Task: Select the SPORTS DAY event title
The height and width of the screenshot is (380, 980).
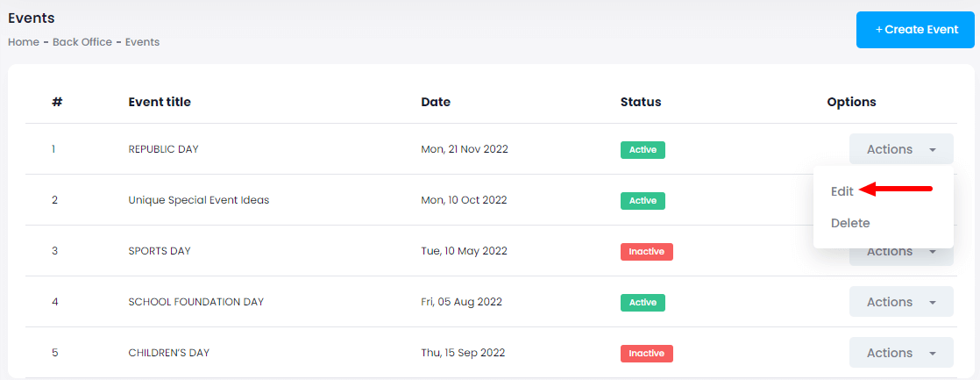Action: coord(160,251)
